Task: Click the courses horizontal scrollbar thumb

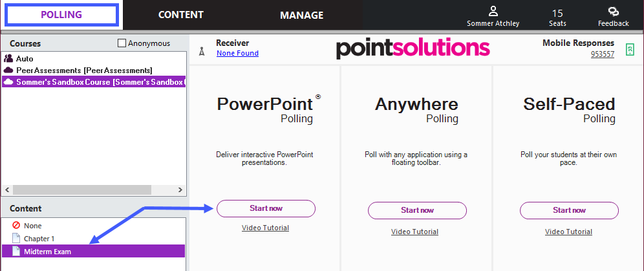Action: click(82, 190)
